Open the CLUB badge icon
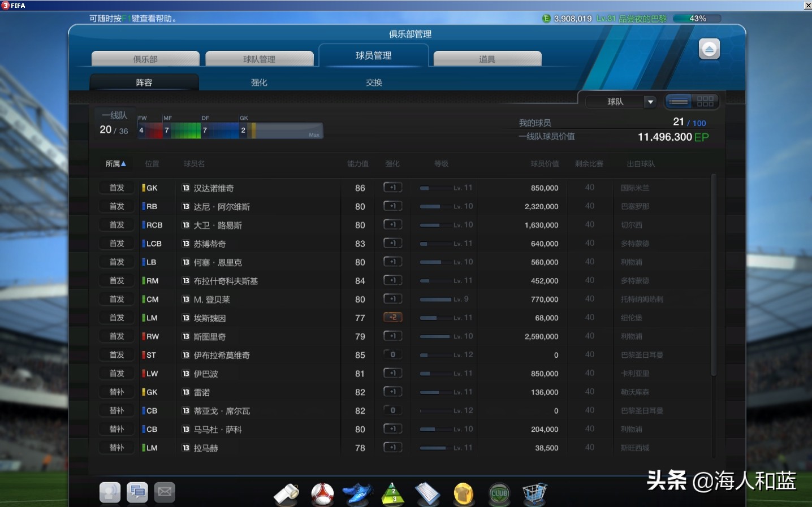The image size is (812, 507). pos(499,493)
